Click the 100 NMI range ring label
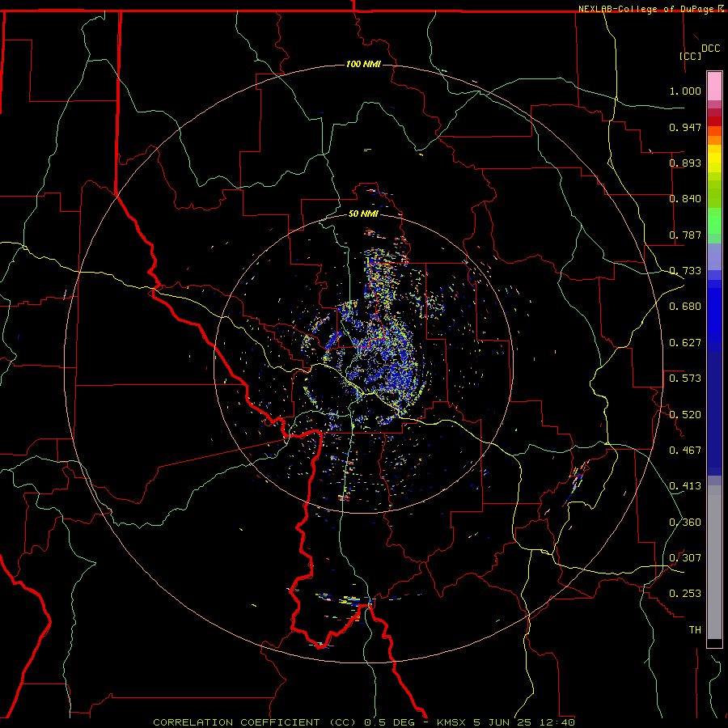This screenshot has height=728, width=728. [x=363, y=64]
